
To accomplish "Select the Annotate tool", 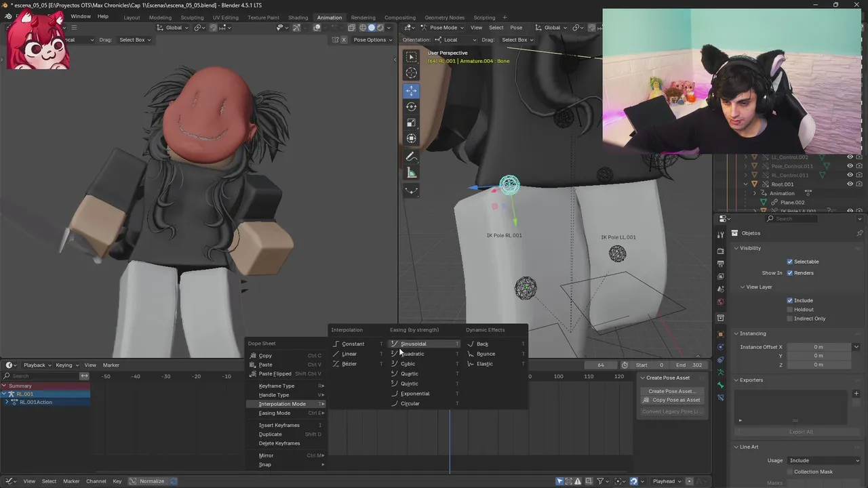I will (411, 157).
